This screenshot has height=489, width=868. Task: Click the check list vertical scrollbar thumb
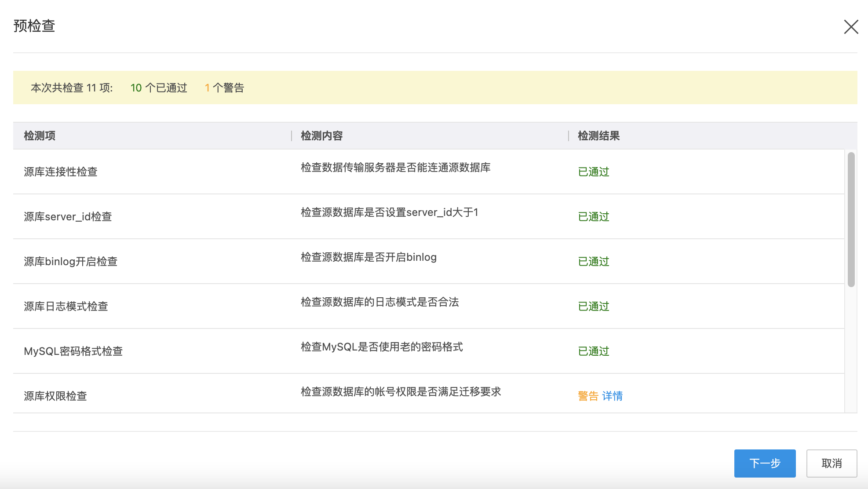click(851, 220)
